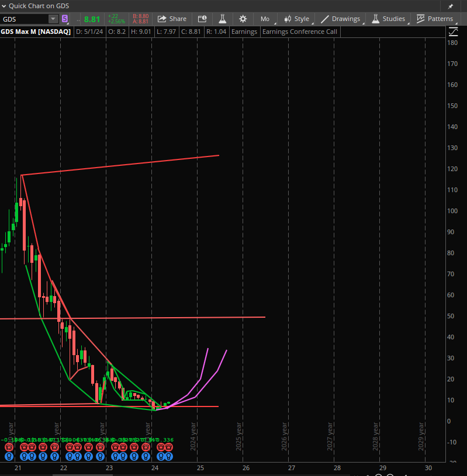Click the +.22 +2.56% change value

(116, 19)
